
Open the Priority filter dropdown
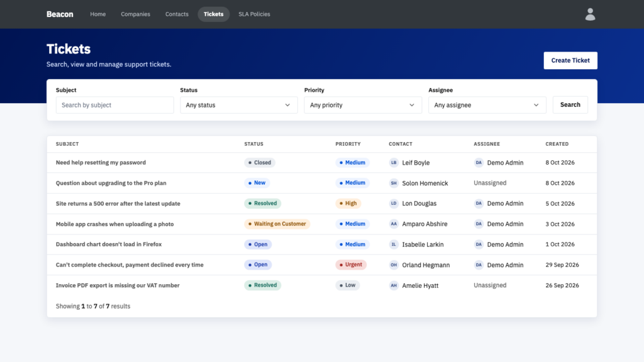(363, 105)
